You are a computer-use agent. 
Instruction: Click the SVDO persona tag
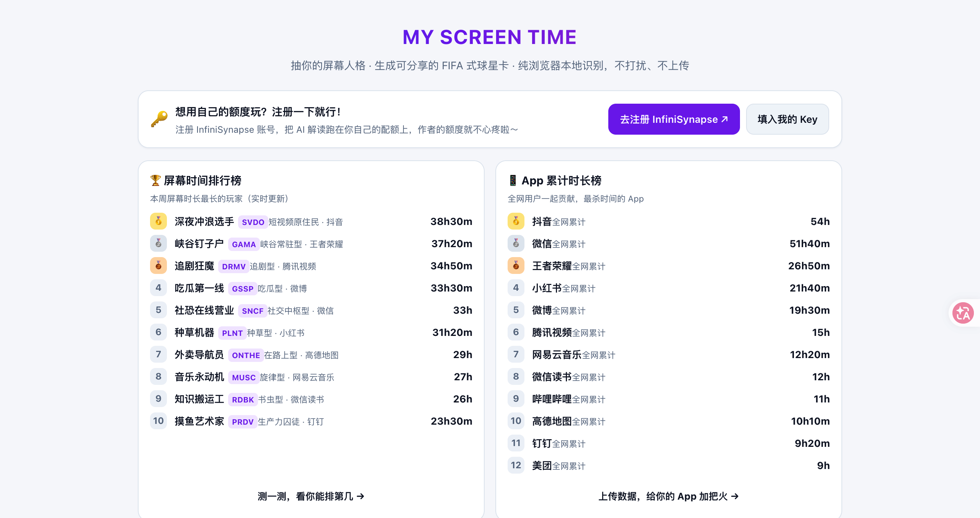253,222
